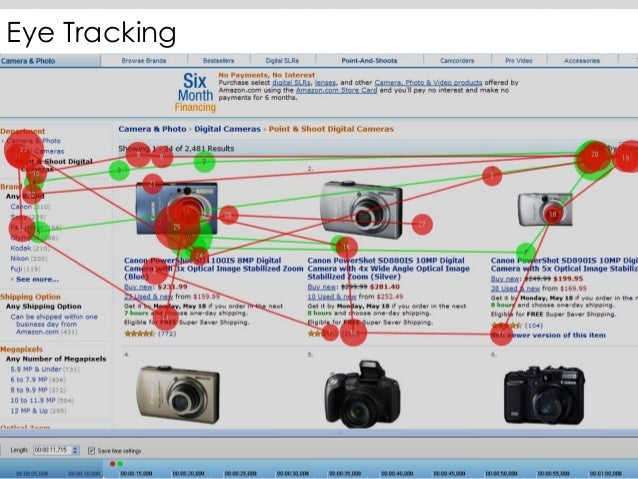Click the Length time input field
Viewport: 638px width, 479px height.
(x=52, y=450)
